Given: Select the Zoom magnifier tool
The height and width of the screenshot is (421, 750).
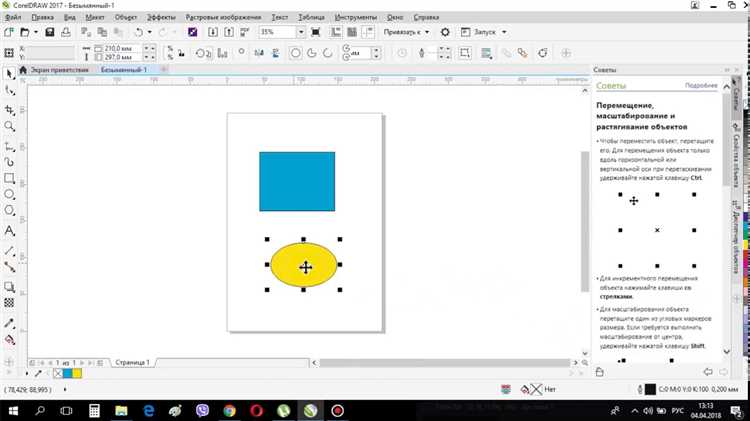Looking at the screenshot, I should click(9, 127).
